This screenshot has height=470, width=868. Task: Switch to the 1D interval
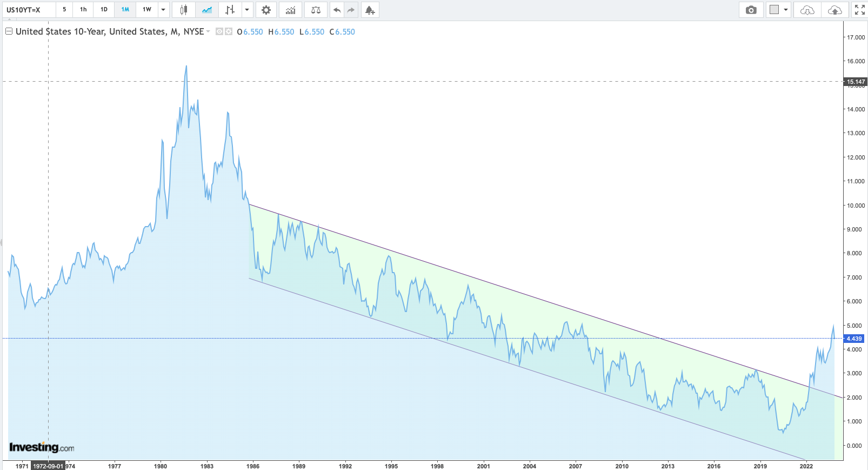pyautogui.click(x=104, y=10)
